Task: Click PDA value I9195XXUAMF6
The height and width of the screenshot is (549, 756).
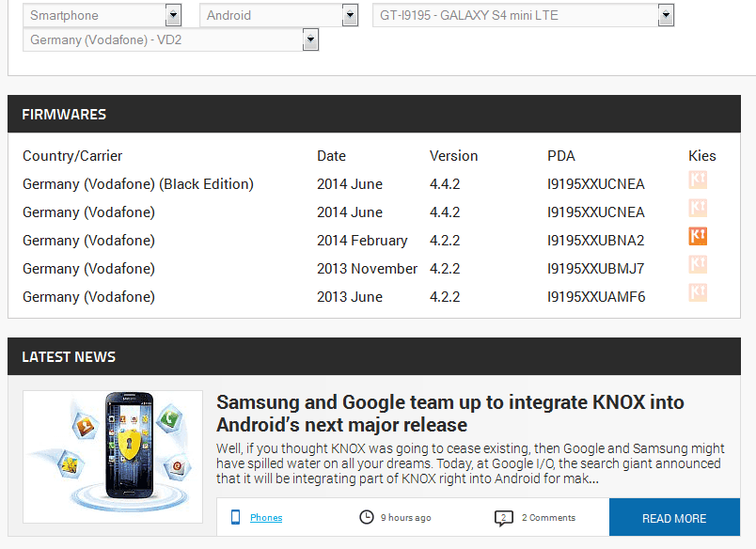Action: tap(596, 297)
